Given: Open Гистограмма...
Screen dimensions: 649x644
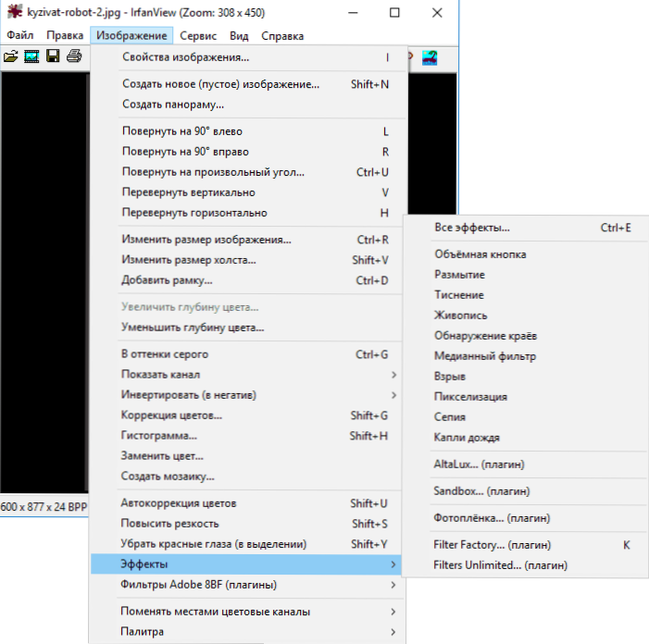Looking at the screenshot, I should pyautogui.click(x=247, y=436).
